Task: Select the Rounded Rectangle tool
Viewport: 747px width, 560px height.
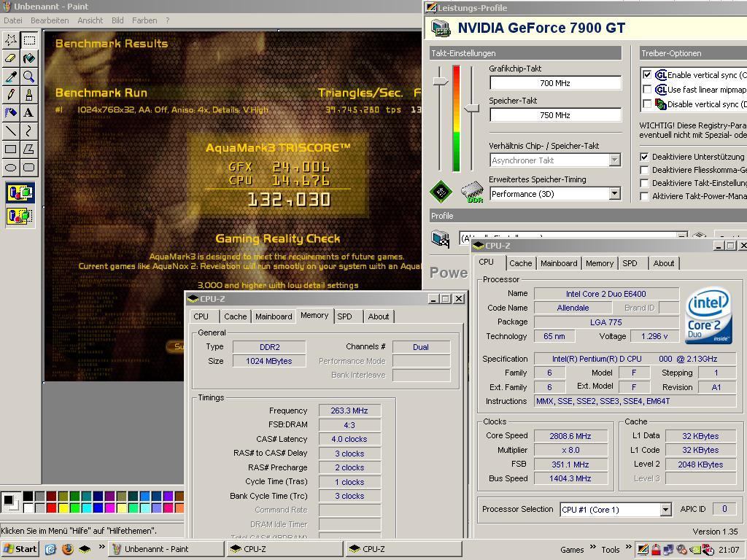Action: coord(29,167)
